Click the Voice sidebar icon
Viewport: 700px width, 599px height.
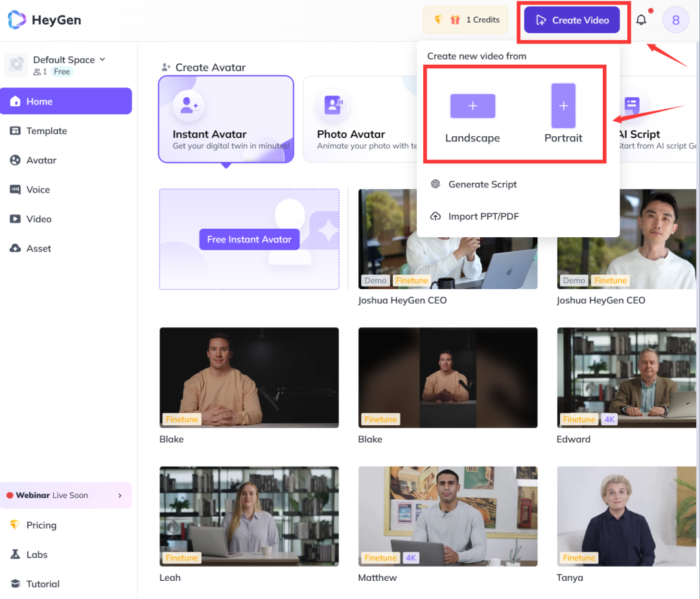pos(15,190)
